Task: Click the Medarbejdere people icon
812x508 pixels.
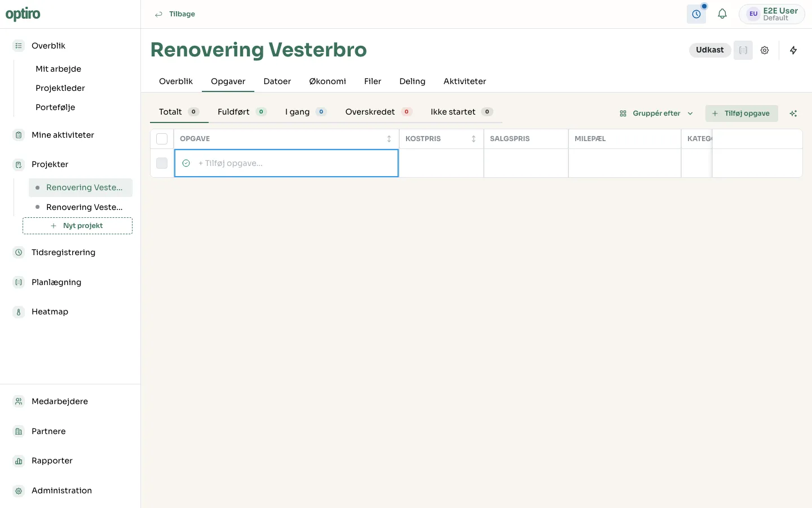Action: (19, 401)
